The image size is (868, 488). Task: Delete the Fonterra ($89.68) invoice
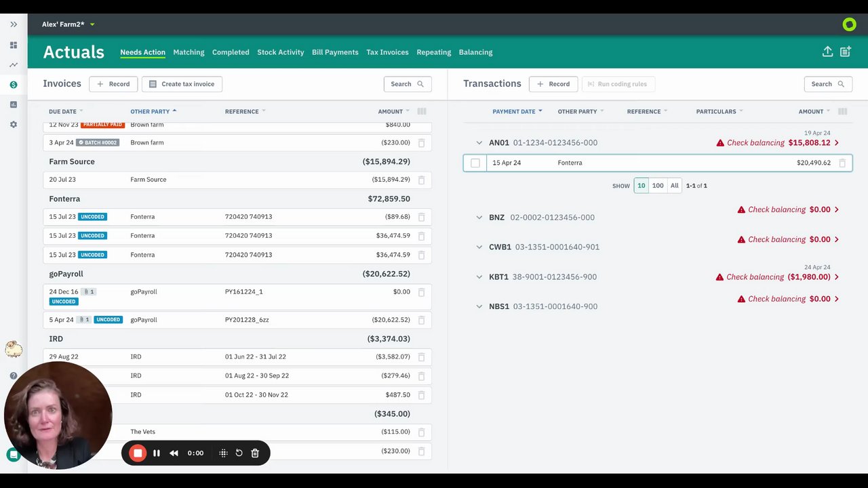point(421,217)
